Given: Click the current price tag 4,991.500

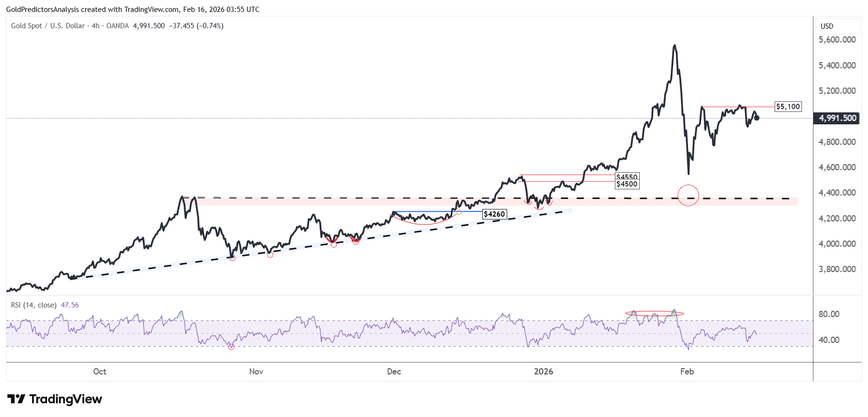Looking at the screenshot, I should coord(837,118).
